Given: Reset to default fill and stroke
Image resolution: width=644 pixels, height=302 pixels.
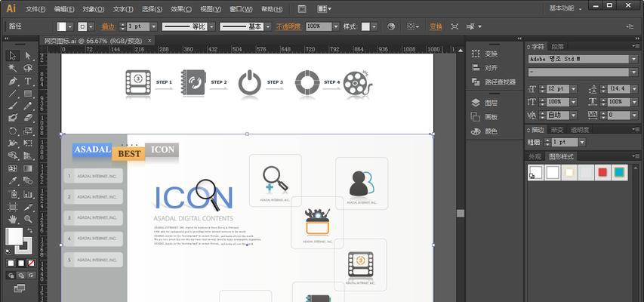Looking at the screenshot, I should tap(8, 251).
